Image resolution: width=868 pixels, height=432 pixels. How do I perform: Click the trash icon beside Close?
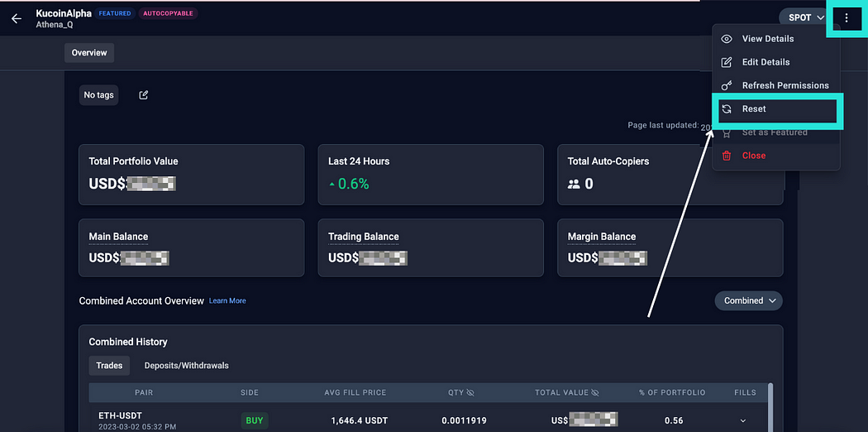727,156
